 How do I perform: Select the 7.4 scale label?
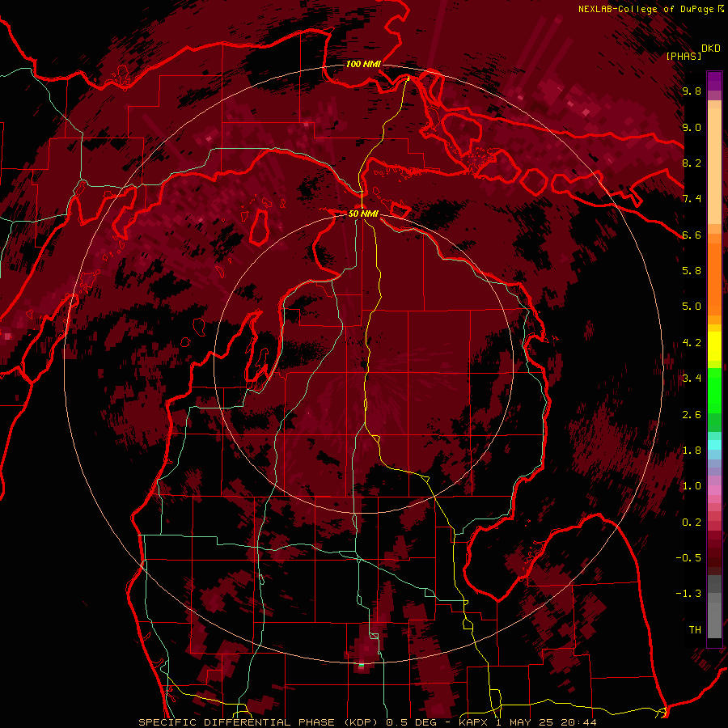(x=692, y=199)
